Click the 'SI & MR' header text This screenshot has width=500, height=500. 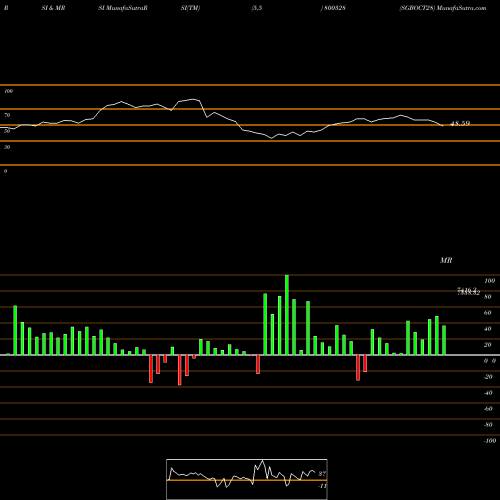click(x=53, y=8)
